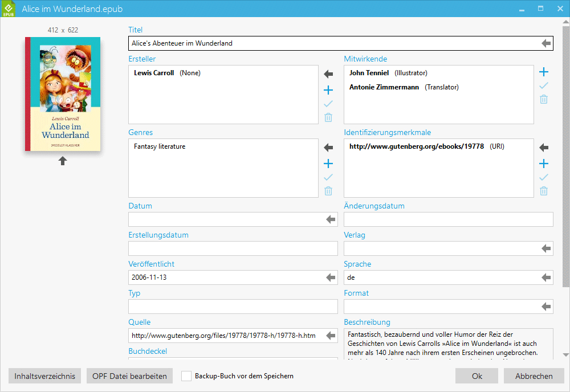Click the trash icon beside the Mitwirkende list
This screenshot has width=570, height=392.
point(544,99)
